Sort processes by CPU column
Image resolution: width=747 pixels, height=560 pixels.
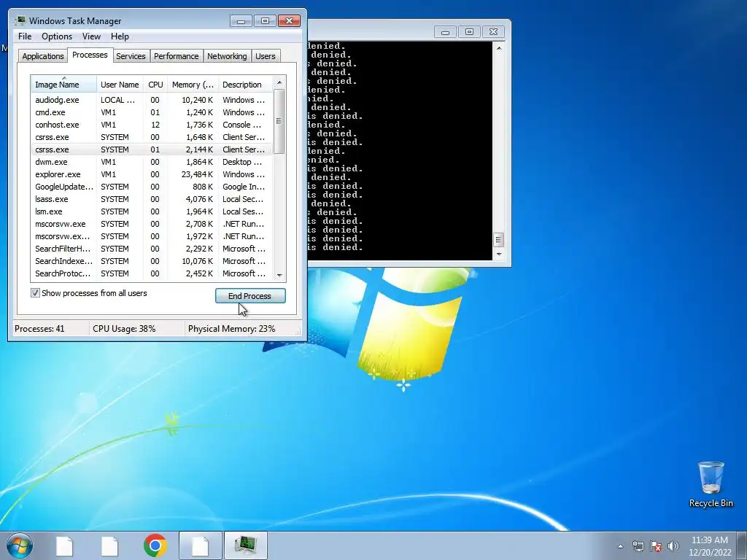tap(155, 85)
